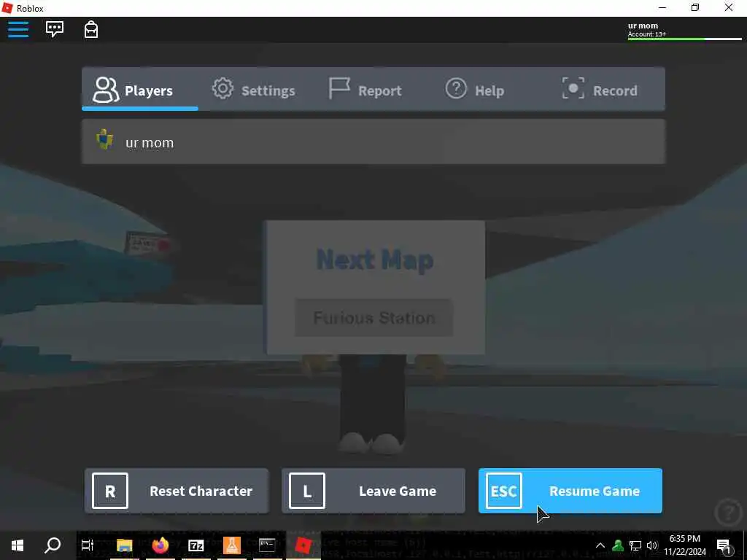Restore down the Roblox window
Viewport: 747px width, 560px height.
[695, 7]
